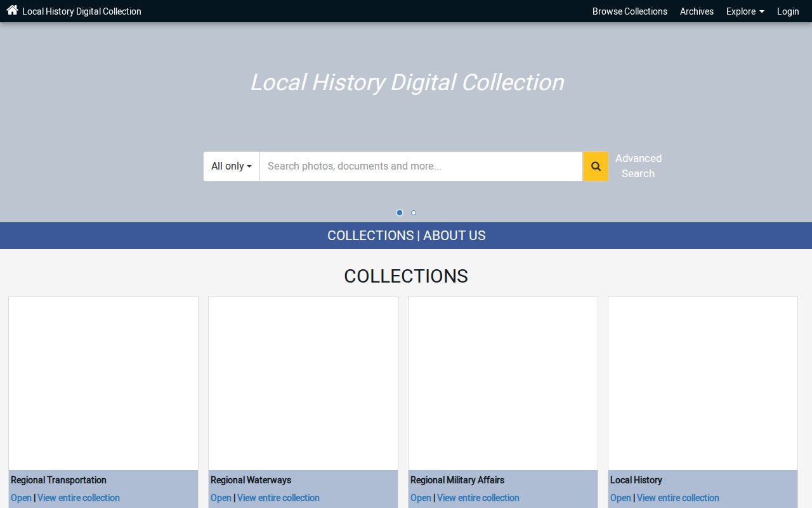The image size is (812, 508).
Task: Click the Regional Waterways thumbnail image
Action: point(303,384)
